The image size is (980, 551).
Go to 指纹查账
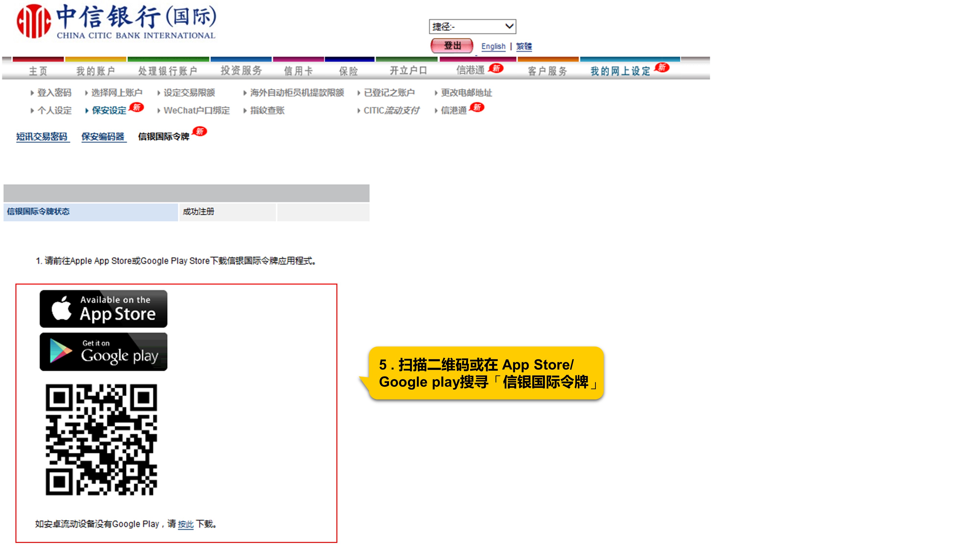point(267,111)
